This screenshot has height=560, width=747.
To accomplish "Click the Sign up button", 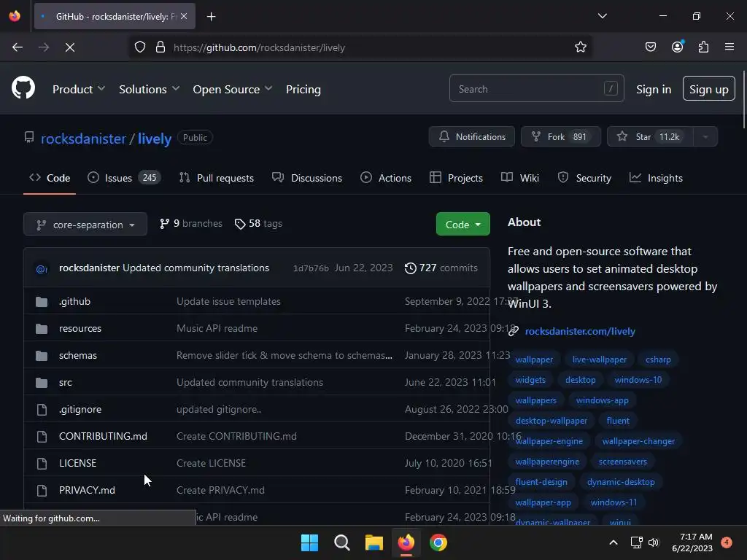I will pyautogui.click(x=708, y=88).
